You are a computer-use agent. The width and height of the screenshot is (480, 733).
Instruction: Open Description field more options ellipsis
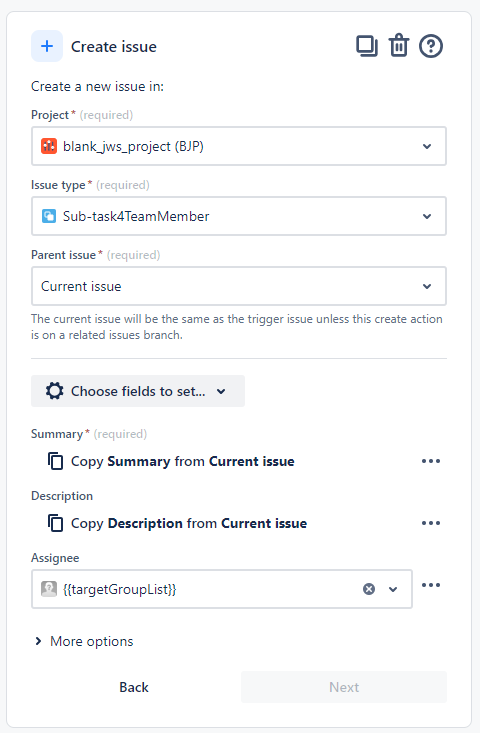[x=430, y=523]
